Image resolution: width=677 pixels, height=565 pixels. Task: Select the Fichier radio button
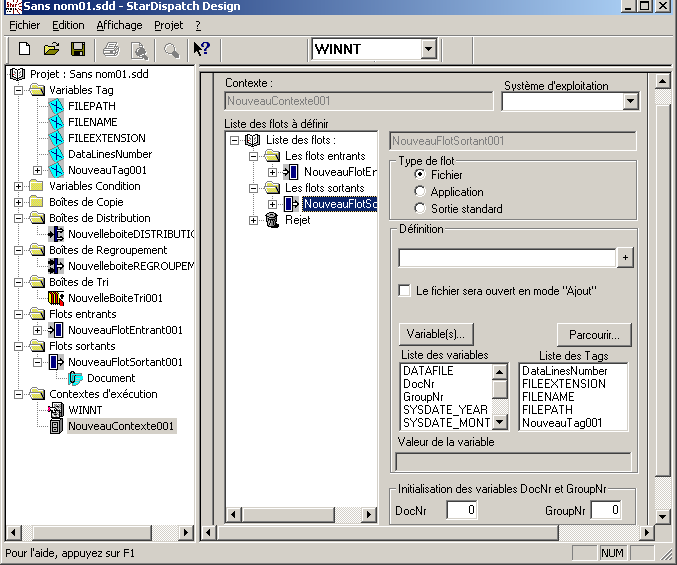click(420, 175)
